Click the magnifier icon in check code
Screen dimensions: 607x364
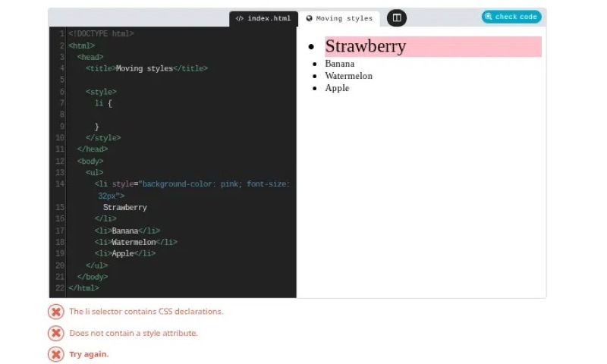pos(489,17)
